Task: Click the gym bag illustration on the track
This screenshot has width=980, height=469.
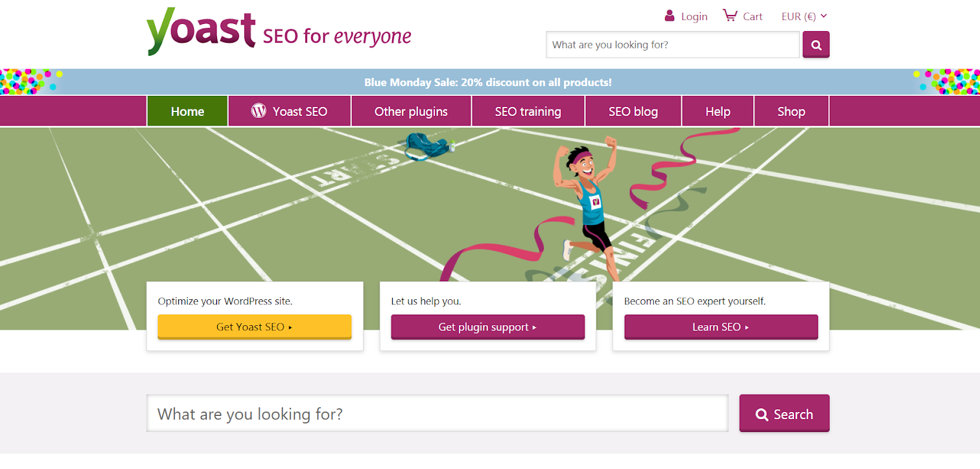Action: pyautogui.click(x=426, y=146)
